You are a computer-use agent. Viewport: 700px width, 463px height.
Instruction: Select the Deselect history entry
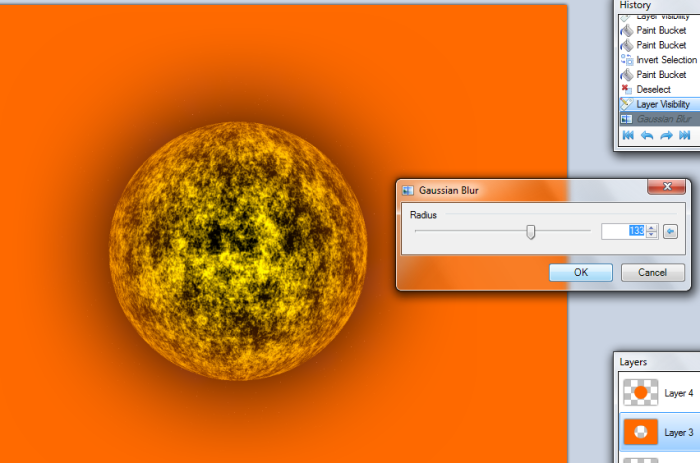coord(660,89)
